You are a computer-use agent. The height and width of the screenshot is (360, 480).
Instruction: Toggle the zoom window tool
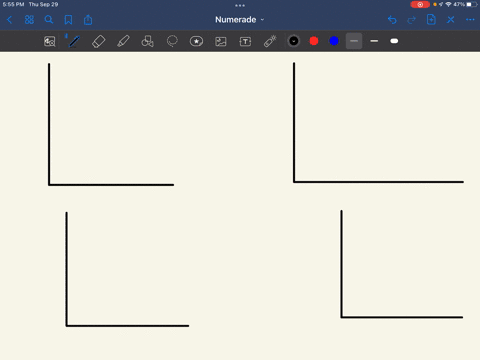point(50,41)
